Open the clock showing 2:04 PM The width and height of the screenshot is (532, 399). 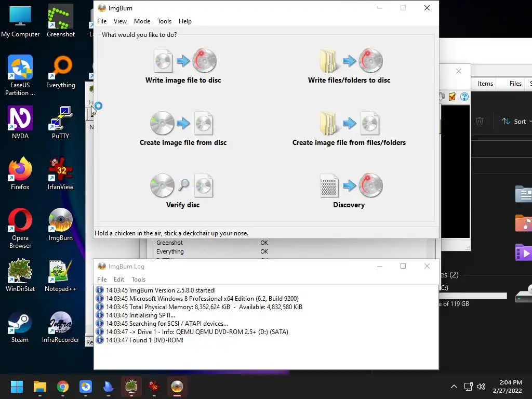(x=508, y=387)
